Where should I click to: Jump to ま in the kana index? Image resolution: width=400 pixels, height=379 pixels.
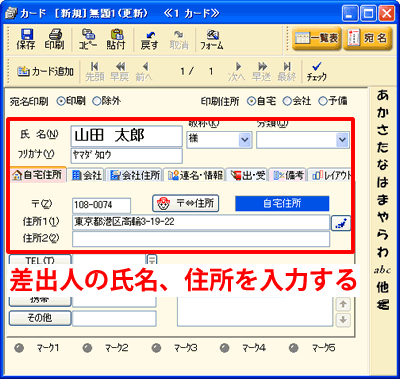coord(383,199)
